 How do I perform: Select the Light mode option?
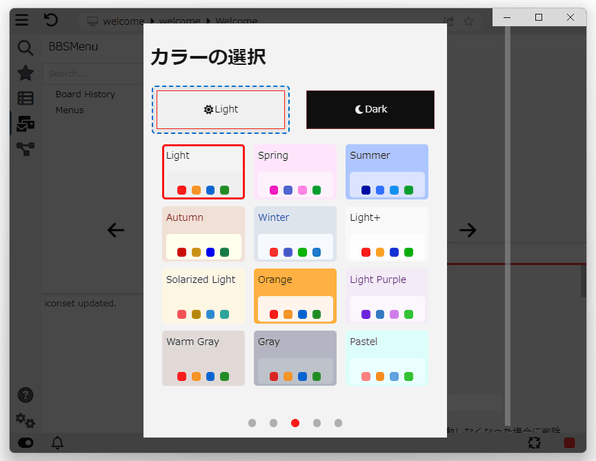pos(221,109)
